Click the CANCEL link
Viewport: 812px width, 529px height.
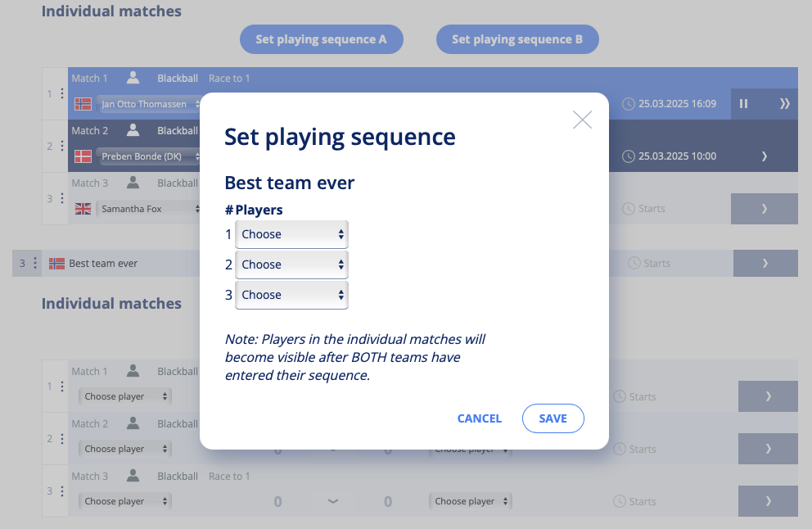(x=480, y=418)
